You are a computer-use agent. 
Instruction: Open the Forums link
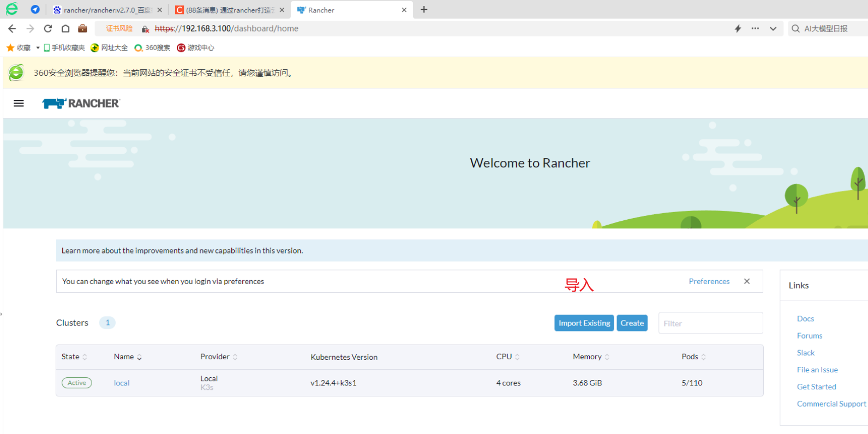(810, 336)
